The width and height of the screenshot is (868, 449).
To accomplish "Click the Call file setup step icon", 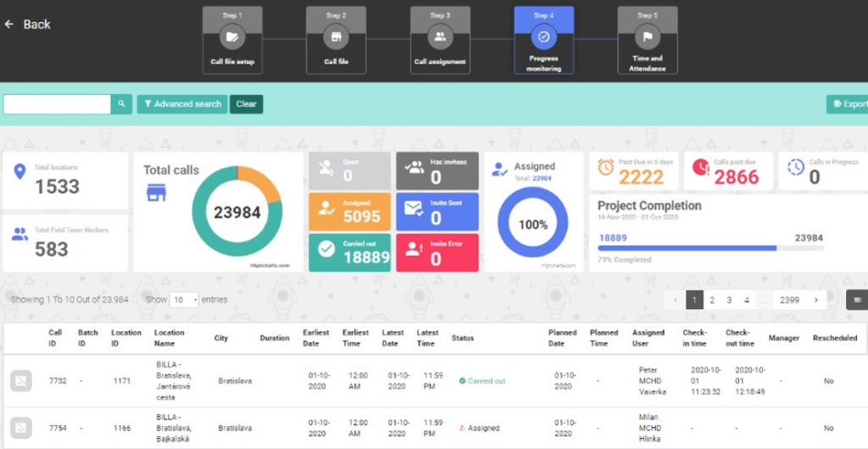I will [232, 37].
